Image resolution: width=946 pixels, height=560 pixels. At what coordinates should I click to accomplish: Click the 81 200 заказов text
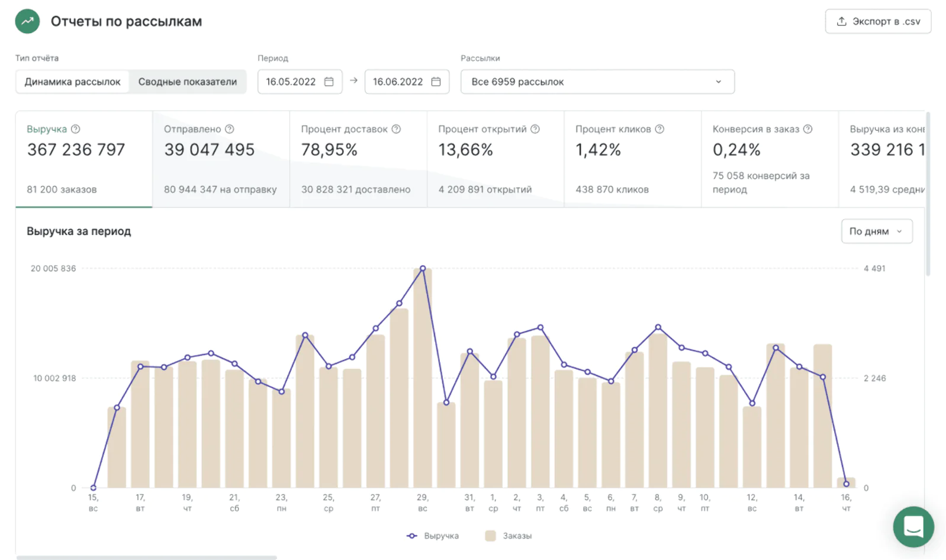[62, 189]
